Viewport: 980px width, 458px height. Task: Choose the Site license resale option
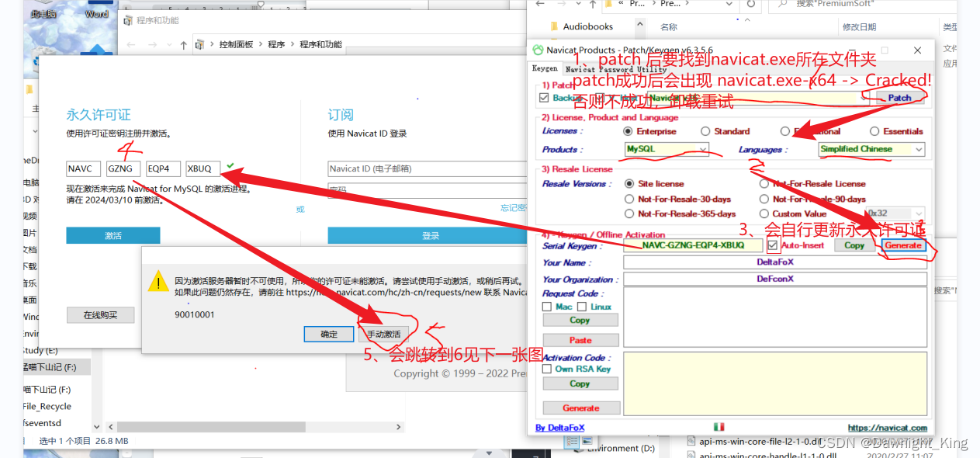coord(629,184)
